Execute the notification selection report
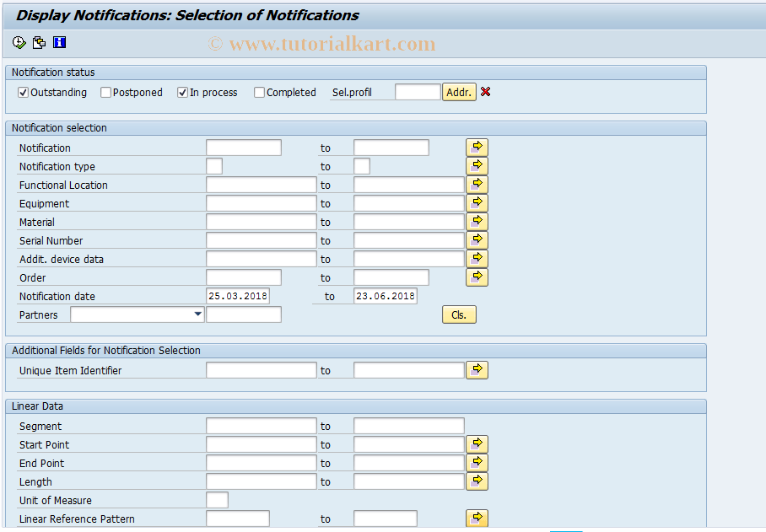 click(18, 42)
